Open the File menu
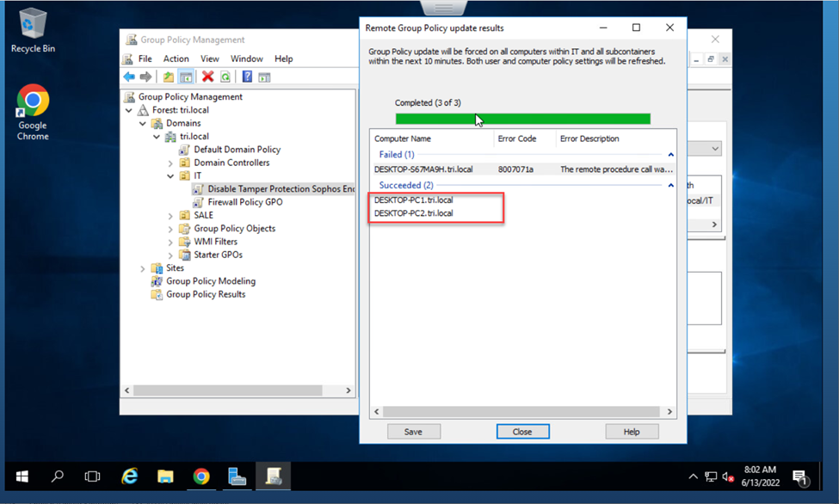The width and height of the screenshot is (839, 504). coord(145,58)
